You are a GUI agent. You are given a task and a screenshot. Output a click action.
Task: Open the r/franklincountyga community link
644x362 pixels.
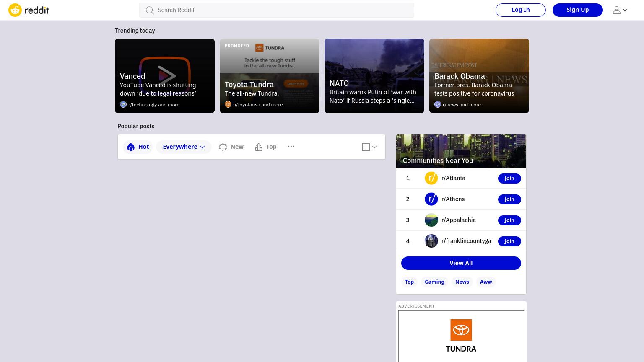(x=466, y=241)
